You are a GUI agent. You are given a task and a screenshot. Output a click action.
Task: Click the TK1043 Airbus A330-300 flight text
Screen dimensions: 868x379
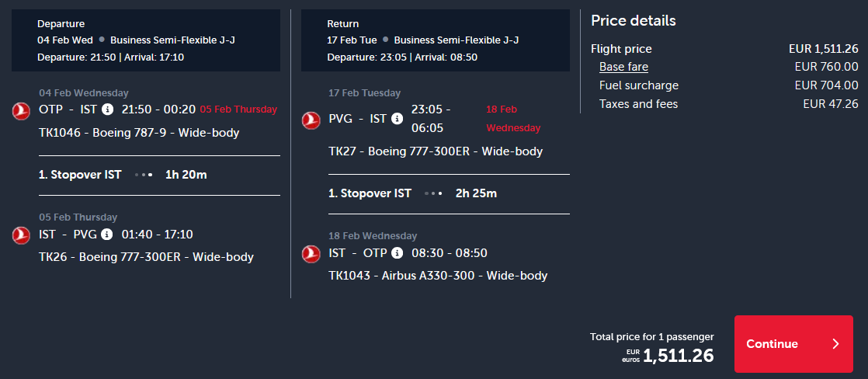438,276
